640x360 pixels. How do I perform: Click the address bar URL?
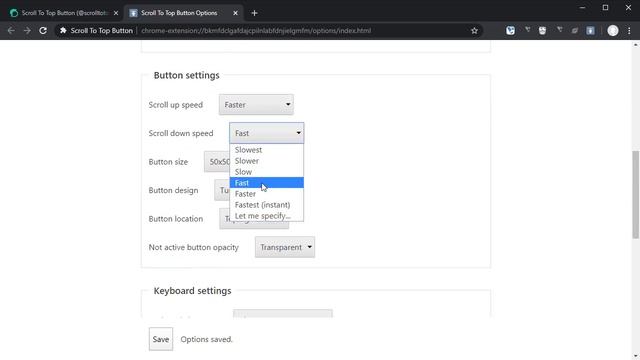point(256,31)
